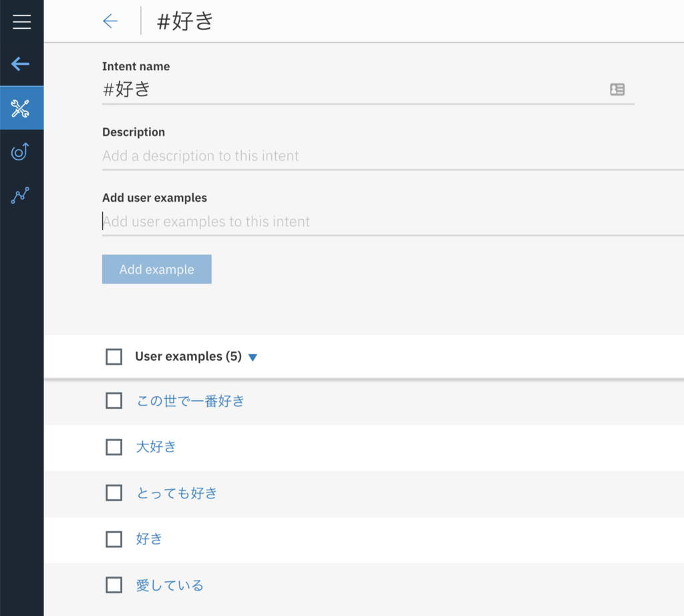The height and width of the screenshot is (616, 684).
Task: Click the Add example button
Action: (156, 269)
